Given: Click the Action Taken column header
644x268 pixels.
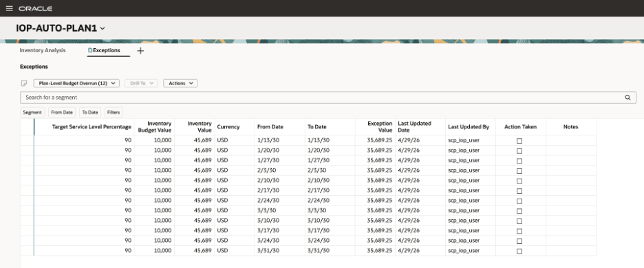Looking at the screenshot, I should pos(520,127).
